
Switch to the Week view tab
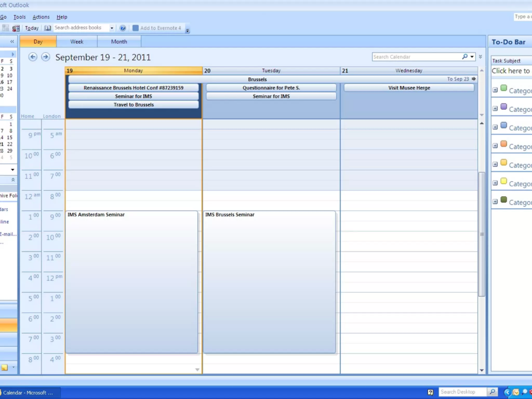click(77, 42)
